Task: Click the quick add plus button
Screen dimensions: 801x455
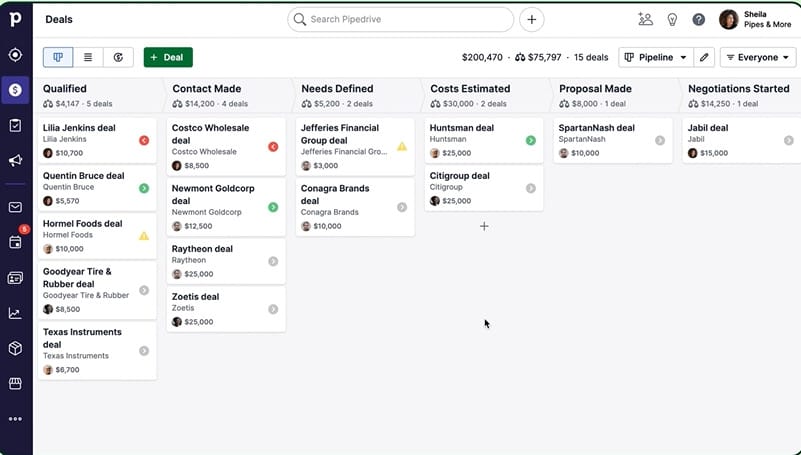Action: pos(531,19)
